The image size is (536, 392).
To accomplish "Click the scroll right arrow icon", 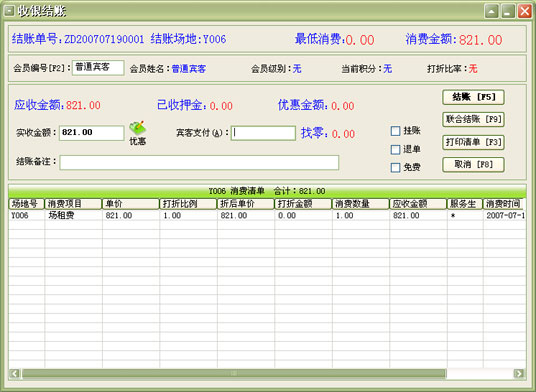I will pyautogui.click(x=519, y=373).
